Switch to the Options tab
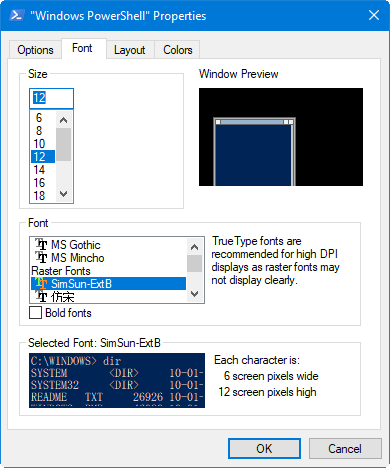Image resolution: width=390 pixels, height=468 pixels. point(35,50)
